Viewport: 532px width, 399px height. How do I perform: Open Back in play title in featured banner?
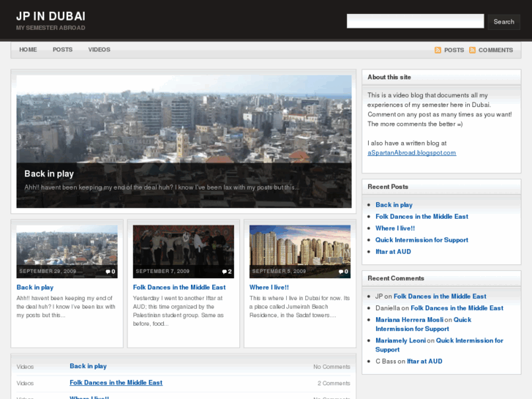click(49, 174)
